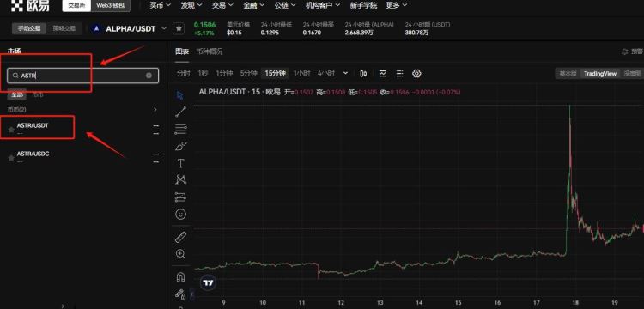Select the text annotation tool
This screenshot has width=644, height=309.
(x=180, y=163)
